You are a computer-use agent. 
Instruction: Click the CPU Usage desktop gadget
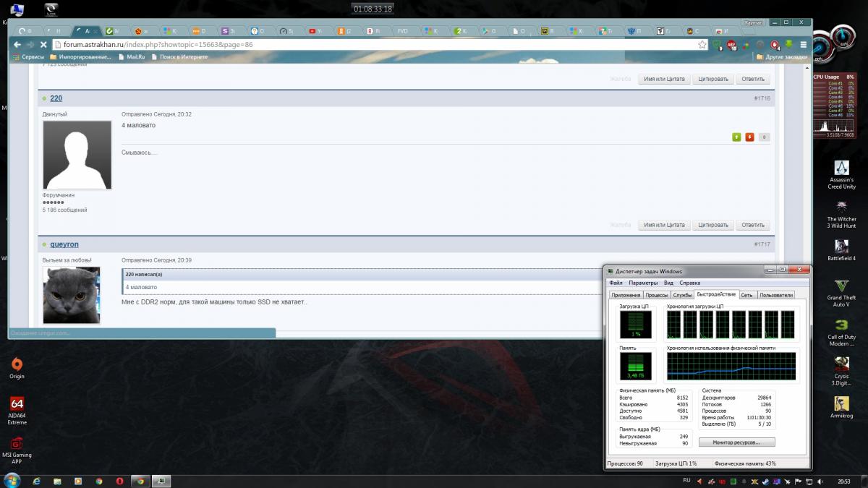coord(833,106)
